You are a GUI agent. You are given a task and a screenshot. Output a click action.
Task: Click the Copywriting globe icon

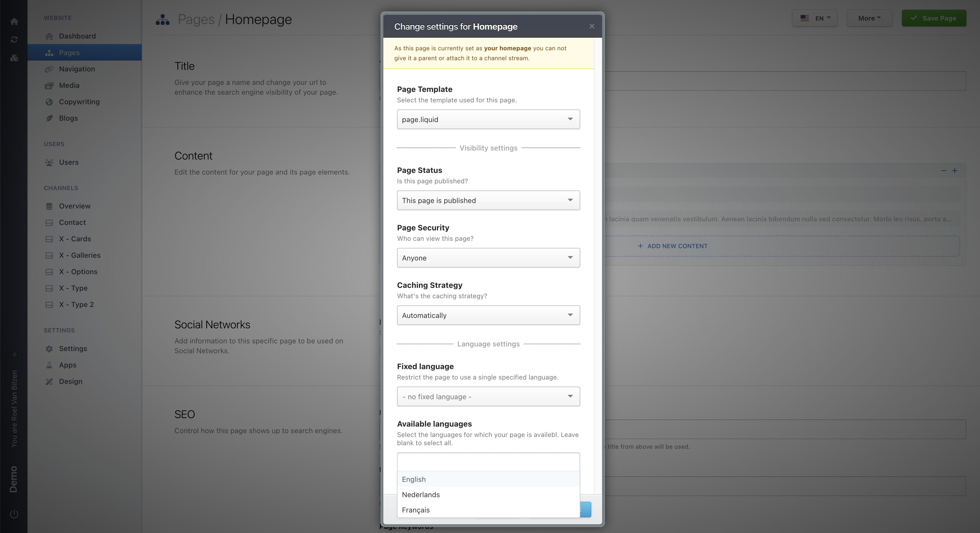click(49, 102)
